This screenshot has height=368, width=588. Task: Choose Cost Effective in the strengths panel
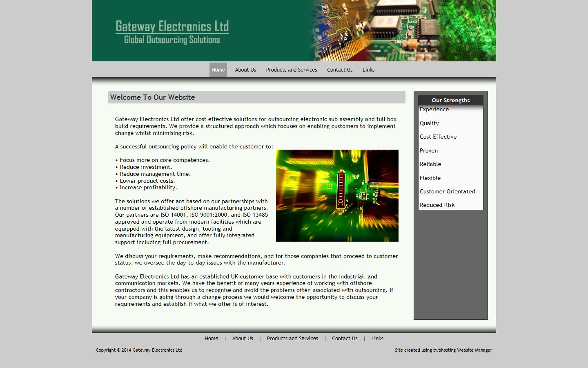click(x=438, y=137)
